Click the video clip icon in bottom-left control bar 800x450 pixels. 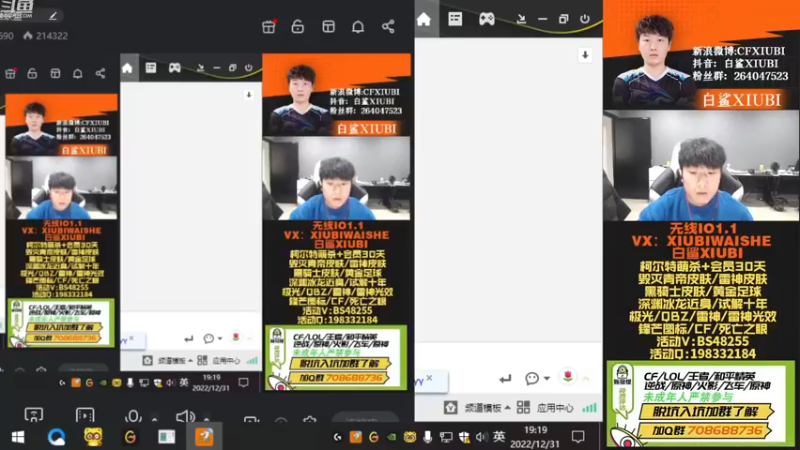pos(85,415)
